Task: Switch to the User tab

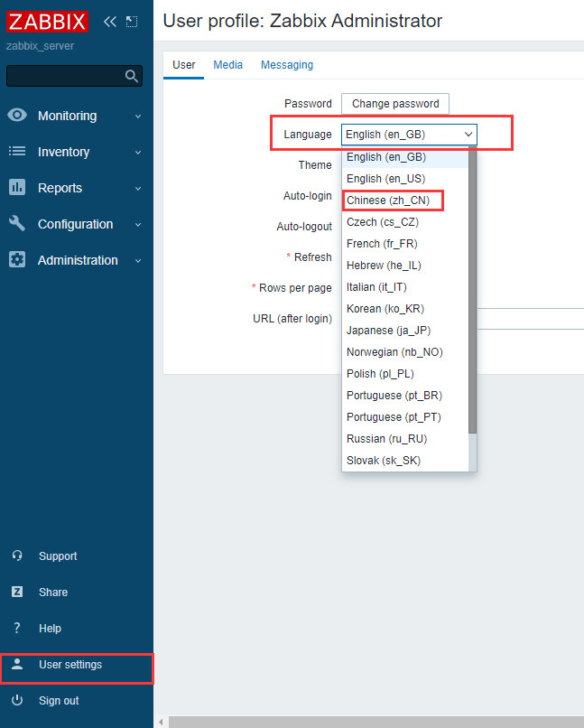Action: tap(184, 65)
